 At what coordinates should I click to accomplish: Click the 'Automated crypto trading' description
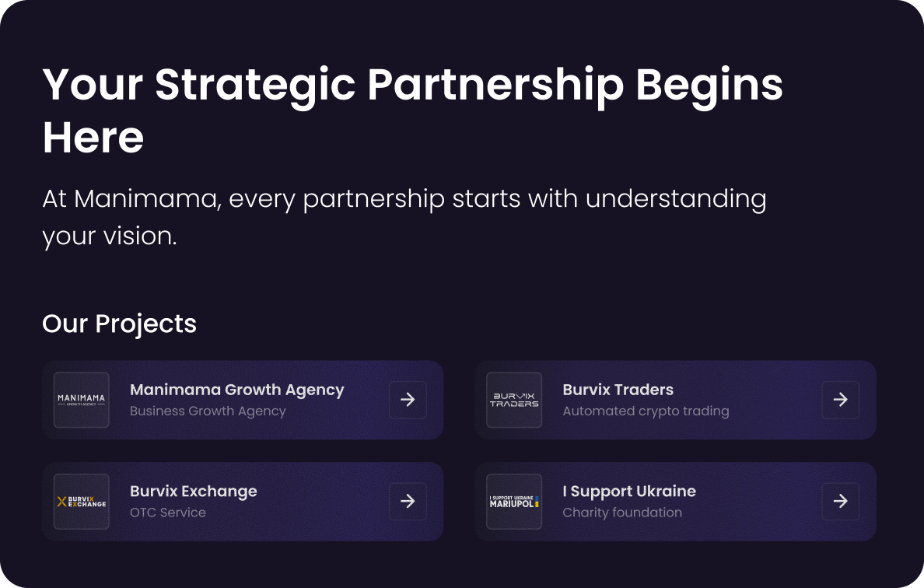[646, 411]
